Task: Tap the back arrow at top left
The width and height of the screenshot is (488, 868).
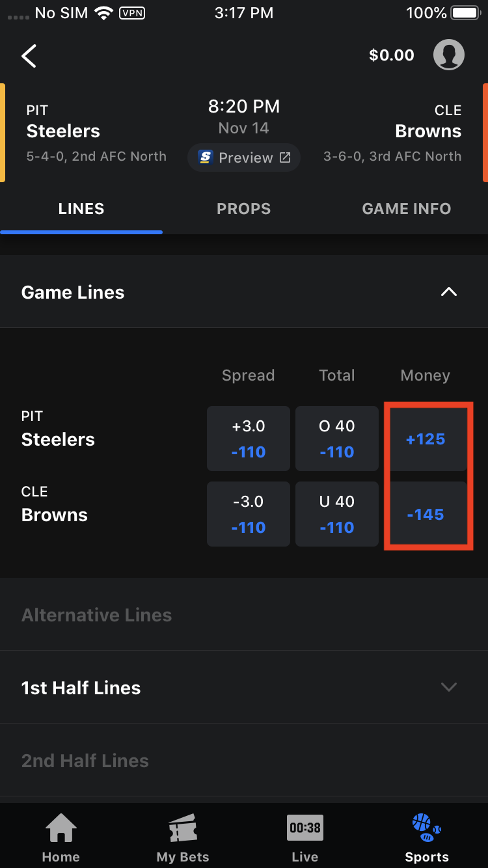Action: pyautogui.click(x=29, y=56)
